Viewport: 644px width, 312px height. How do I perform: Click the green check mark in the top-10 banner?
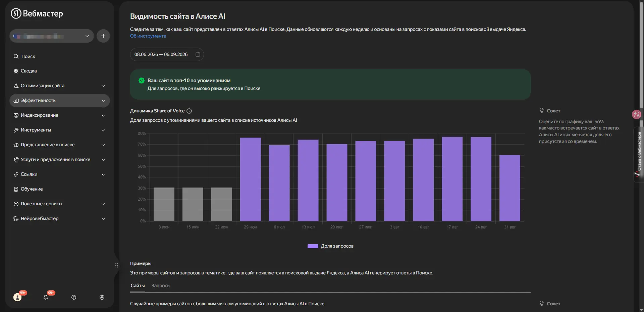142,81
